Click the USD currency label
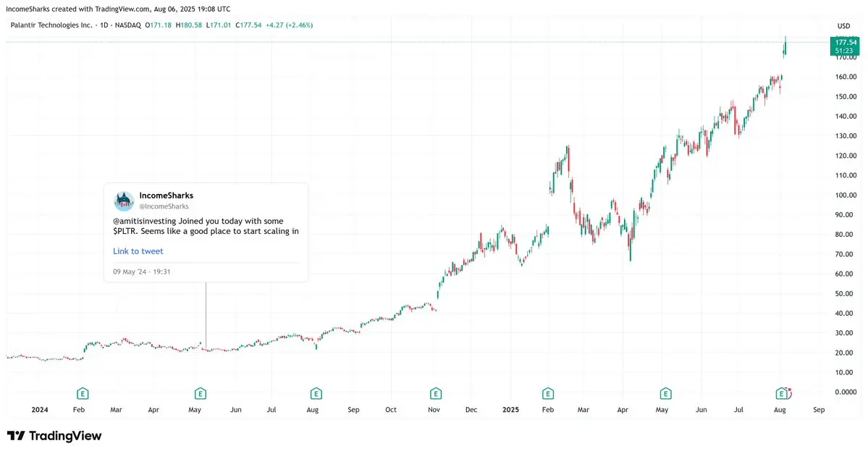868x454 pixels. [843, 26]
